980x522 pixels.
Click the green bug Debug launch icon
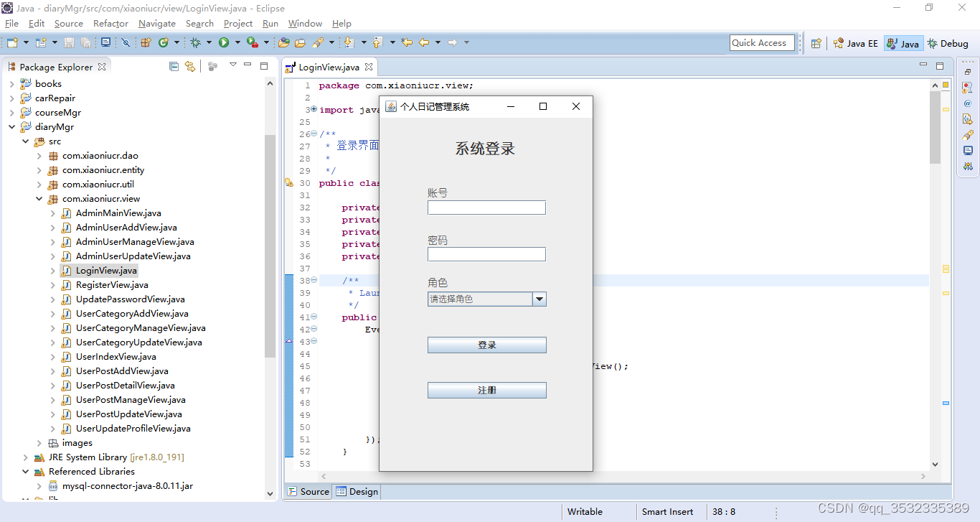pos(195,43)
